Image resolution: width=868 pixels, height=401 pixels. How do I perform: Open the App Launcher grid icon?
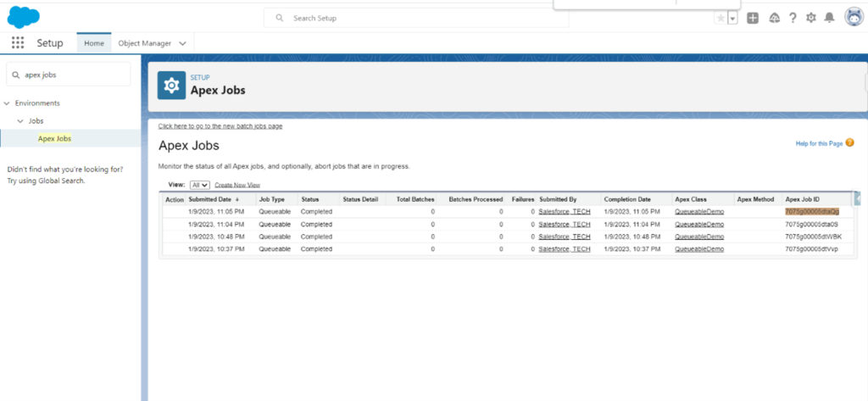18,43
